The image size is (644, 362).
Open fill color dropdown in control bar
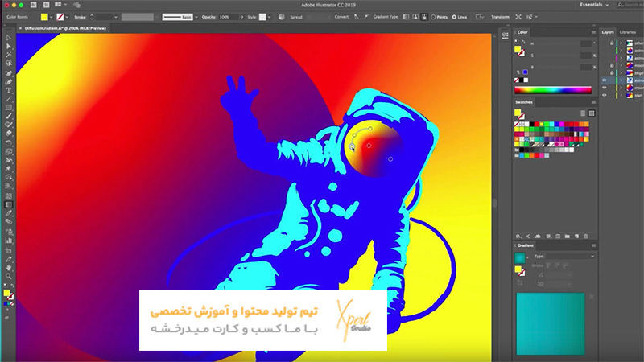tap(52, 17)
